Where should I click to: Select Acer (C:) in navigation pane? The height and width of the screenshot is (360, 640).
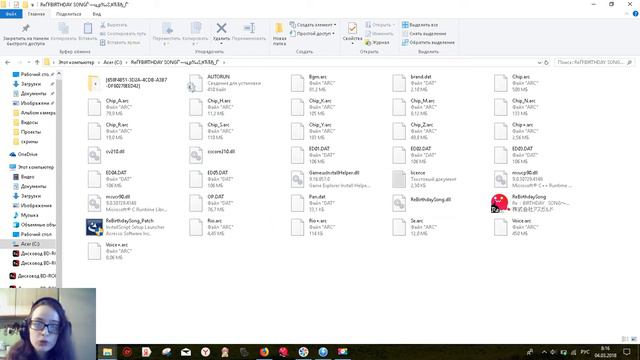click(x=29, y=244)
